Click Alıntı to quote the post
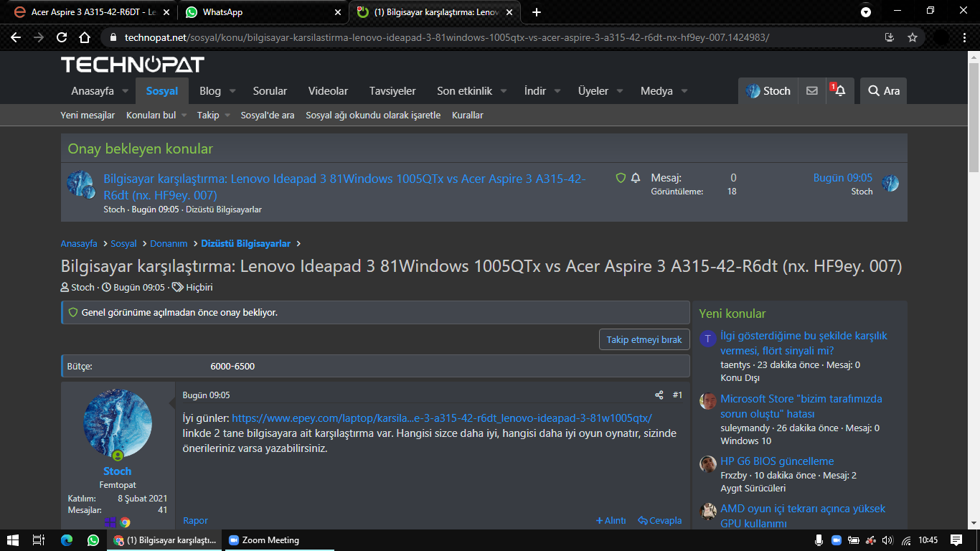The height and width of the screenshot is (551, 980). [611, 520]
